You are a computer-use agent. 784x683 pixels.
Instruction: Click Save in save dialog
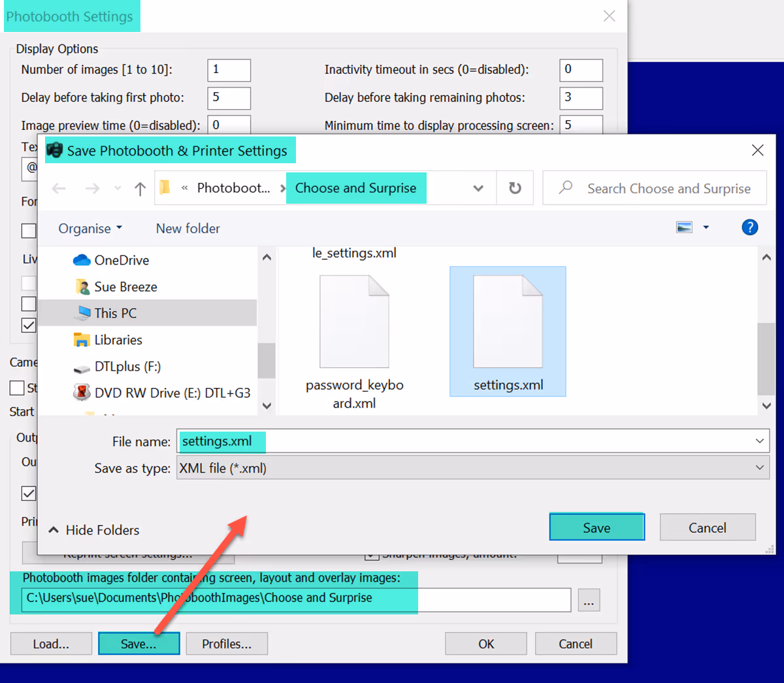tap(596, 528)
